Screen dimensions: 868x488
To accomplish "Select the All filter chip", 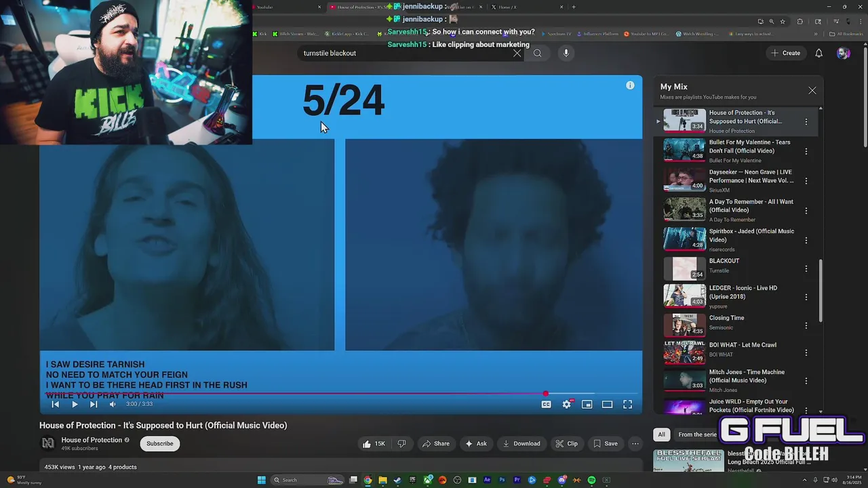I will coord(661,434).
